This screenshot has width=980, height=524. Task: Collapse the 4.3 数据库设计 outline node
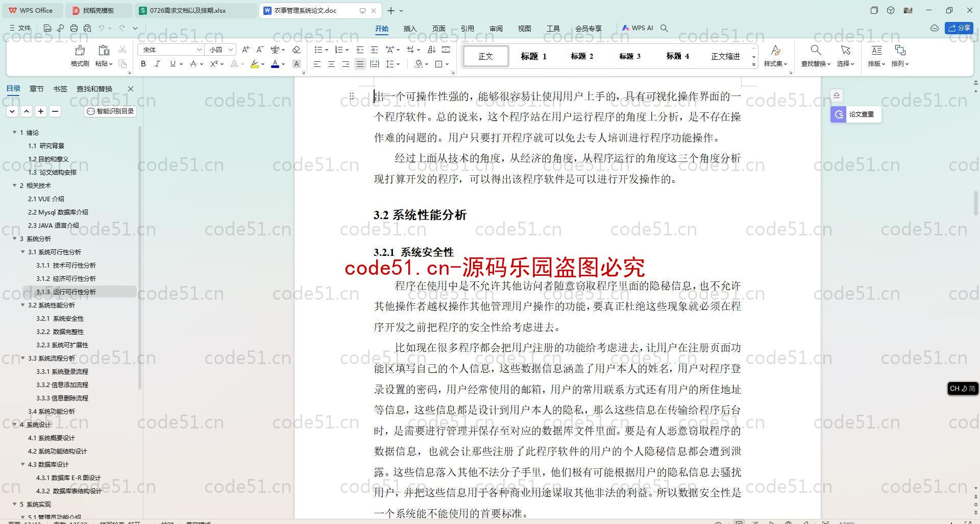(23, 464)
